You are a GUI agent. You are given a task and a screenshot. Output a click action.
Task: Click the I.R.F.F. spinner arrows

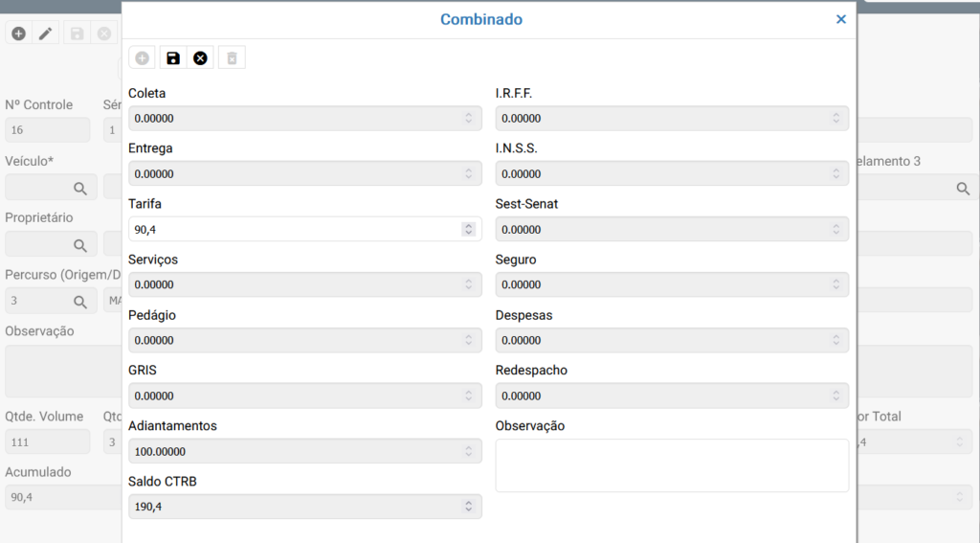coord(835,119)
